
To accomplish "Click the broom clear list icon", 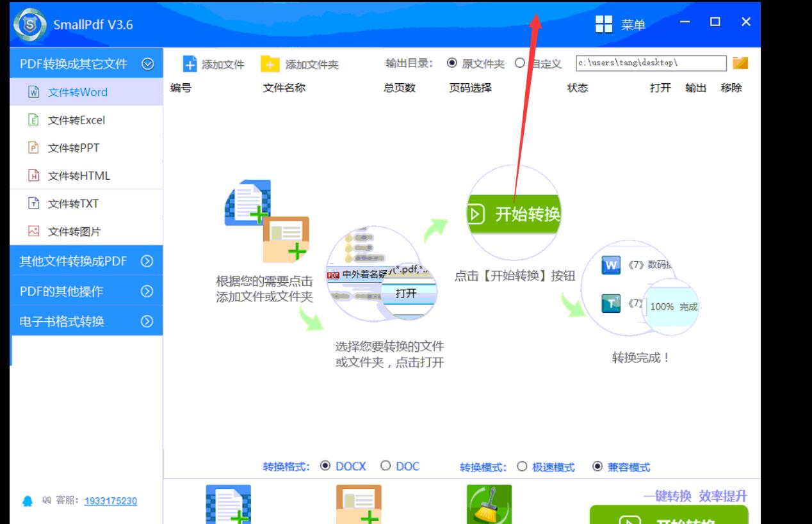I will click(489, 505).
